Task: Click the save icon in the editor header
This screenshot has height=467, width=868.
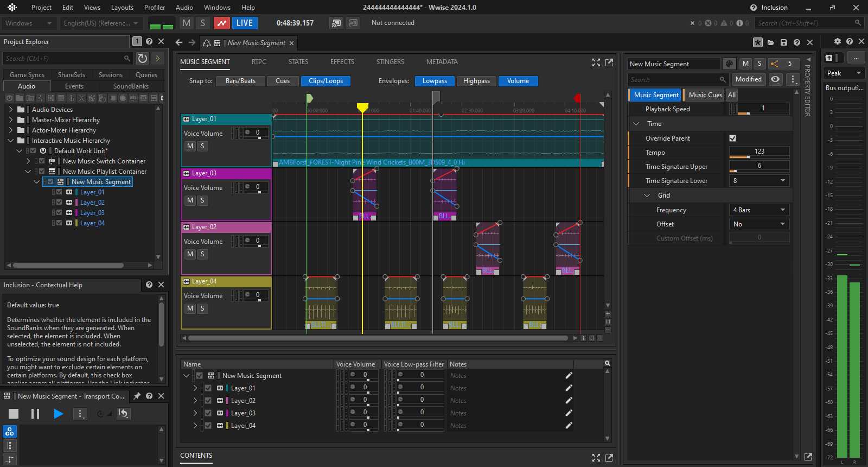Action: [784, 42]
